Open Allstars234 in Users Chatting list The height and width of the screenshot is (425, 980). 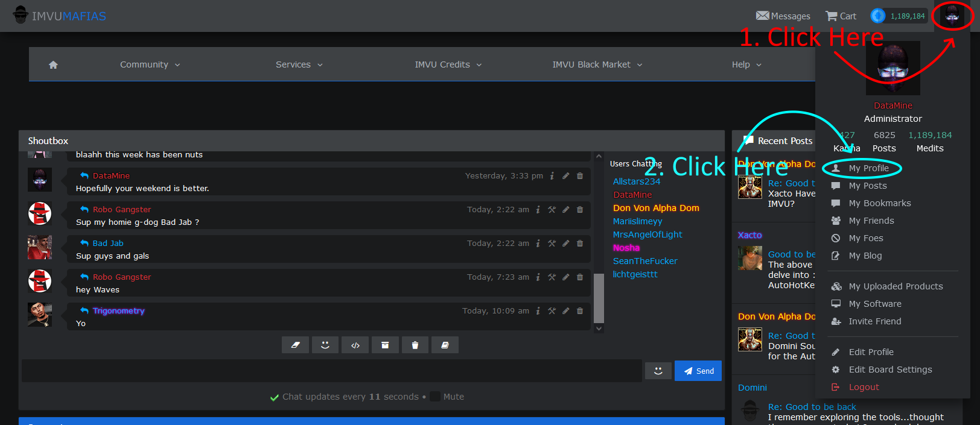click(637, 181)
